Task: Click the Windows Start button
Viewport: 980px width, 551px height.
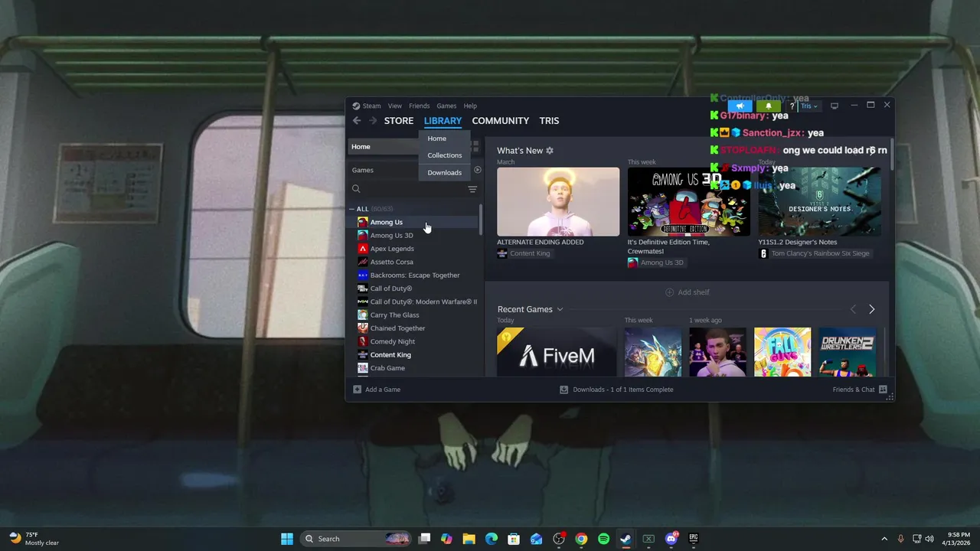Action: click(x=287, y=539)
